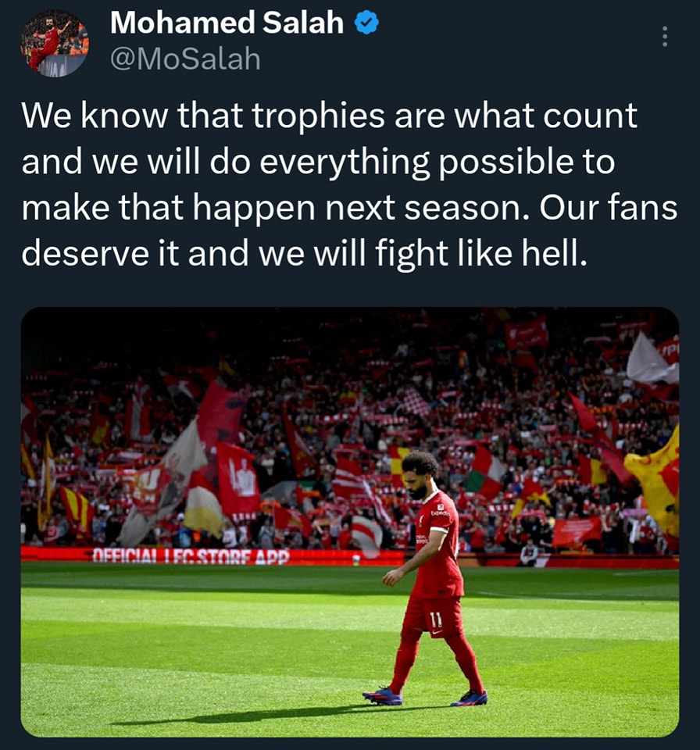Viewport: 700px width, 750px height.
Task: Click the blue verified checkmark badge
Action: (x=367, y=23)
